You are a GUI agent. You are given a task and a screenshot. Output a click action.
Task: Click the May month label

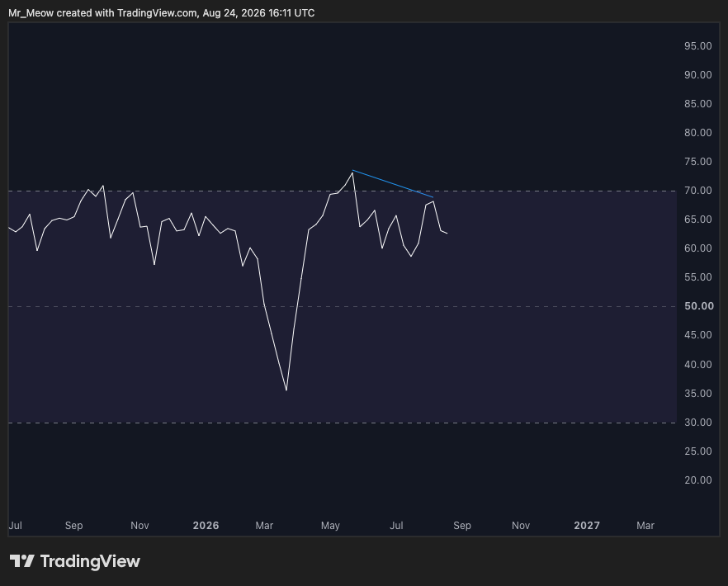click(330, 526)
